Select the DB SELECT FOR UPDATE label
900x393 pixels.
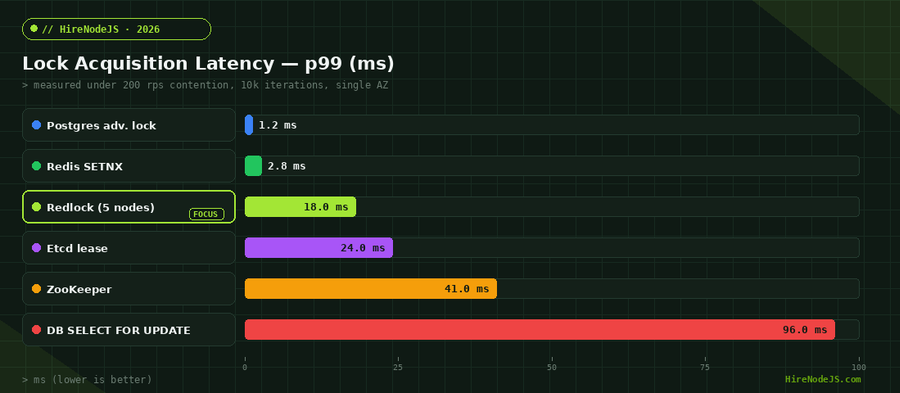click(118, 330)
